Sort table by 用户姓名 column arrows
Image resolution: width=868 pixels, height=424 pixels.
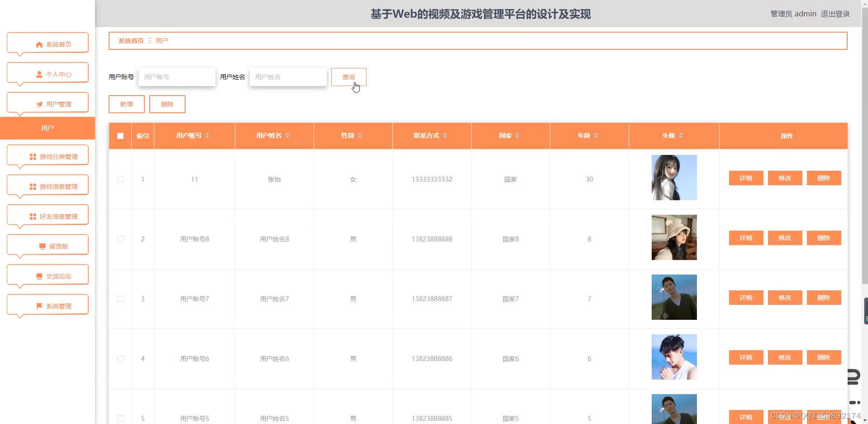[287, 135]
